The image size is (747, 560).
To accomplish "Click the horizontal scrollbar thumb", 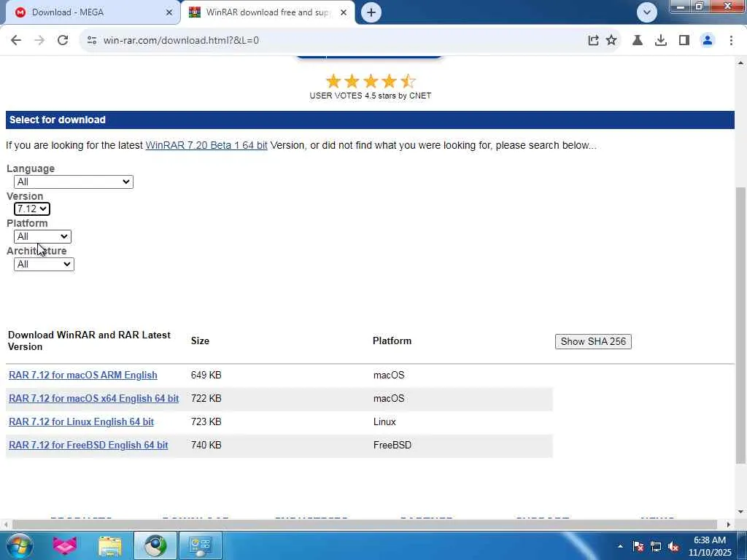I will click(x=365, y=525).
